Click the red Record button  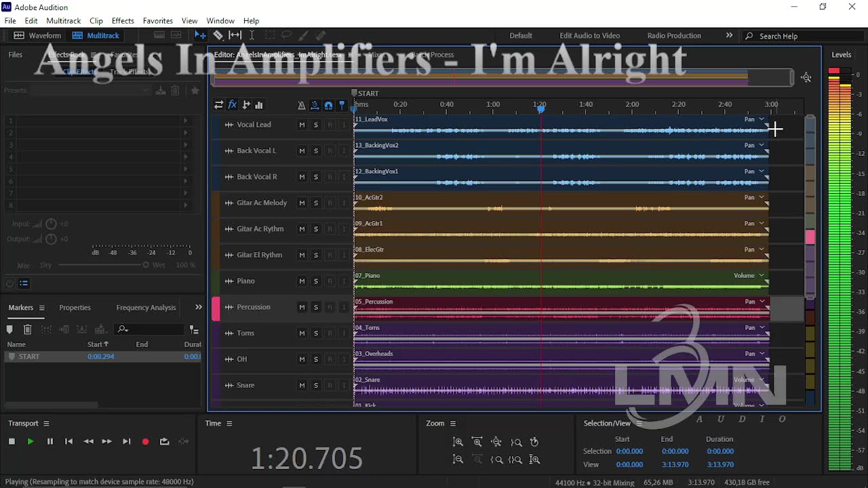click(x=145, y=441)
